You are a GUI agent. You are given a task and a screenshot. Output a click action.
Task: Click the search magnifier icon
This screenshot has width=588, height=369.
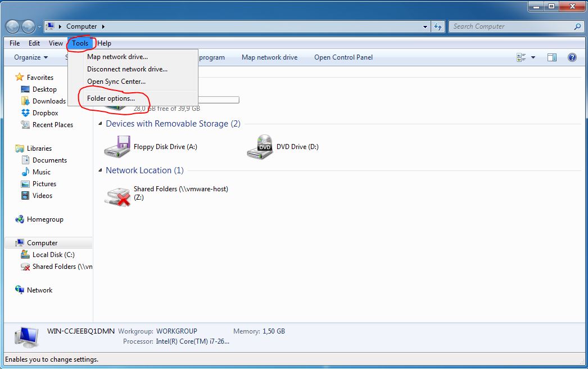(577, 26)
